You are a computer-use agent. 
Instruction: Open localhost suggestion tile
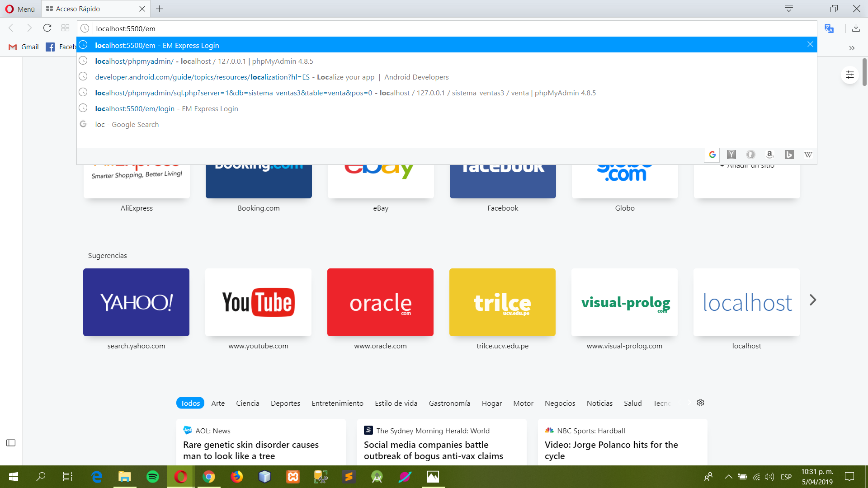tap(746, 302)
